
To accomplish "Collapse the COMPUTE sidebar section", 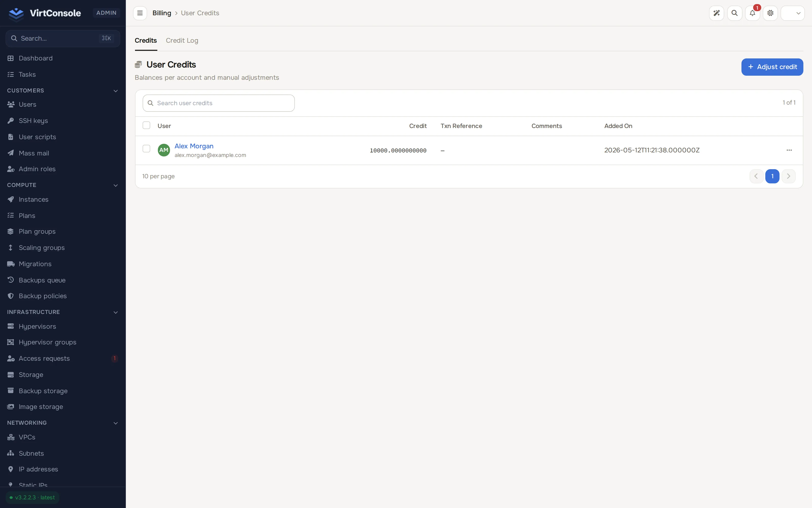I will tap(63, 185).
